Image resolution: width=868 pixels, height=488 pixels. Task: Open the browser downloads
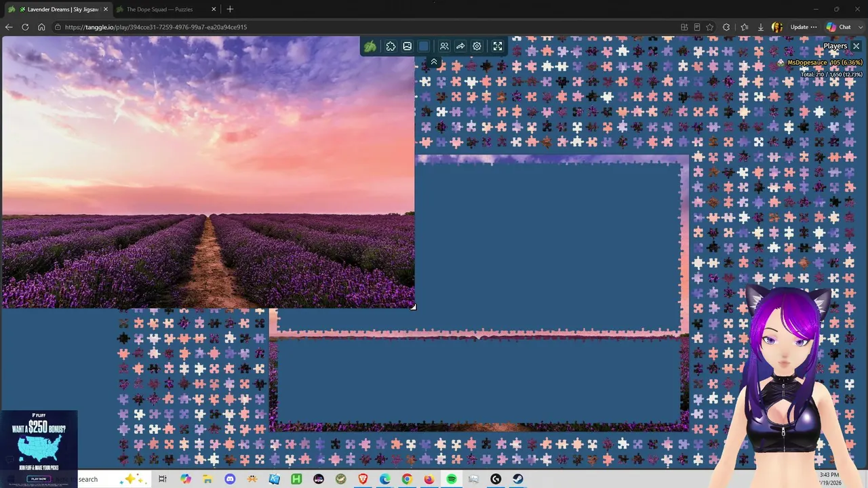pyautogui.click(x=761, y=27)
